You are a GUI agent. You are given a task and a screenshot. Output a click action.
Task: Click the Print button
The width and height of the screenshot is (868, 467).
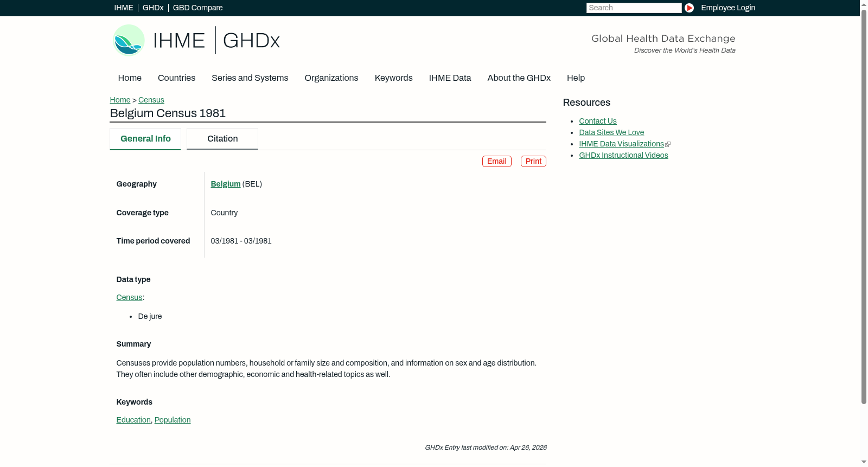533,161
